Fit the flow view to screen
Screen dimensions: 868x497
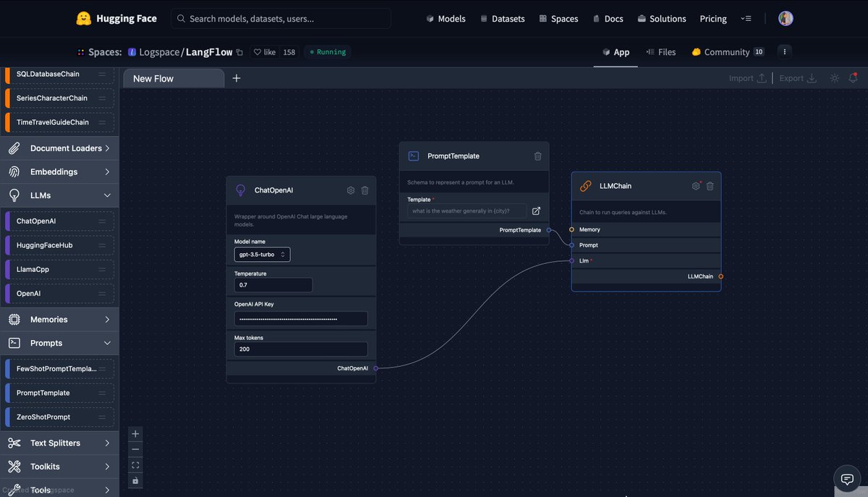[x=135, y=465]
